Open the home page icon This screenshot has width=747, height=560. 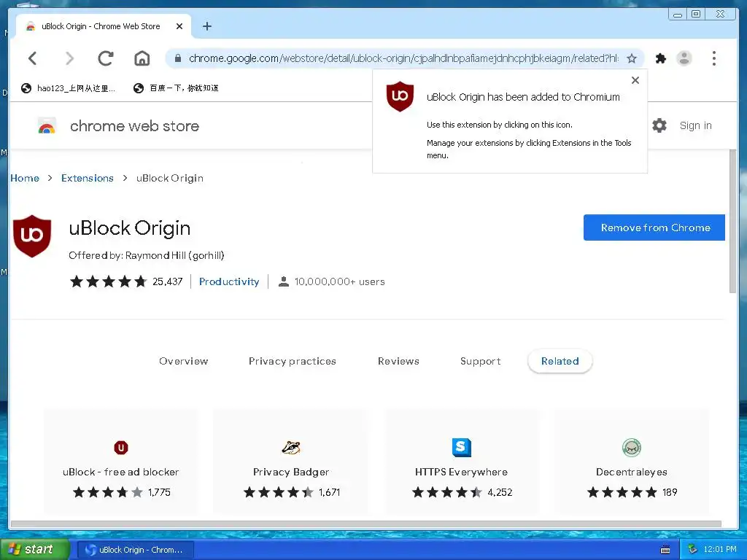coord(142,58)
